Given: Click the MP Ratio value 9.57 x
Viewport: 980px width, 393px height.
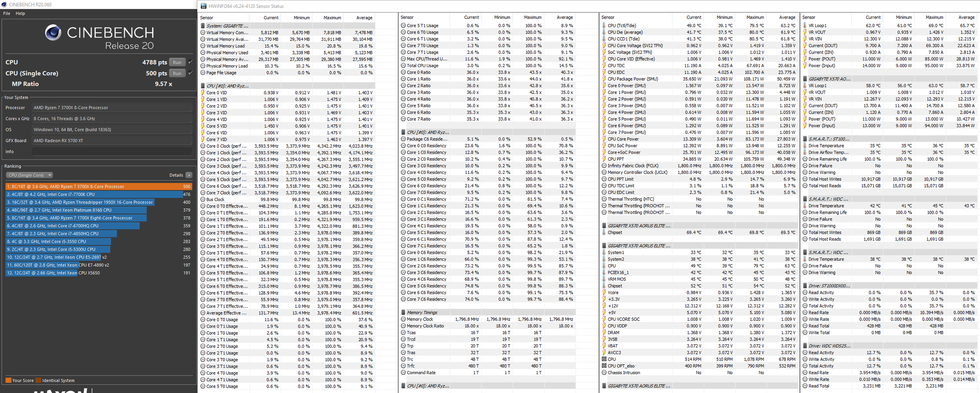Looking at the screenshot, I should pos(163,84).
